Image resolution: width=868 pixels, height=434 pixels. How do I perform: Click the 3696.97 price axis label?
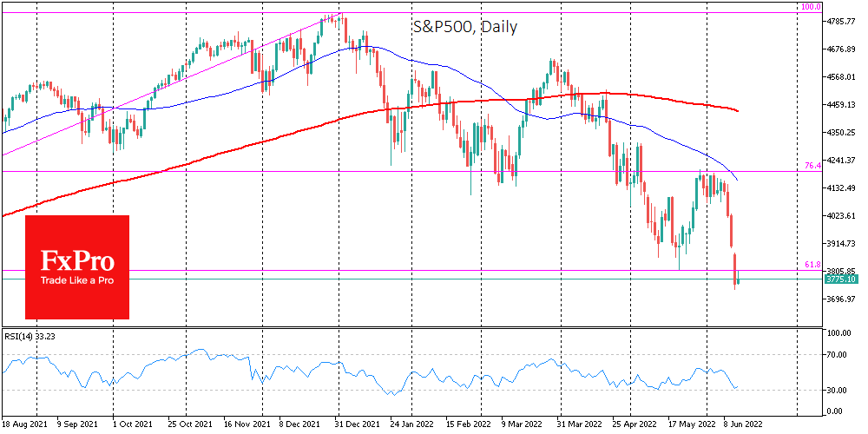841,299
